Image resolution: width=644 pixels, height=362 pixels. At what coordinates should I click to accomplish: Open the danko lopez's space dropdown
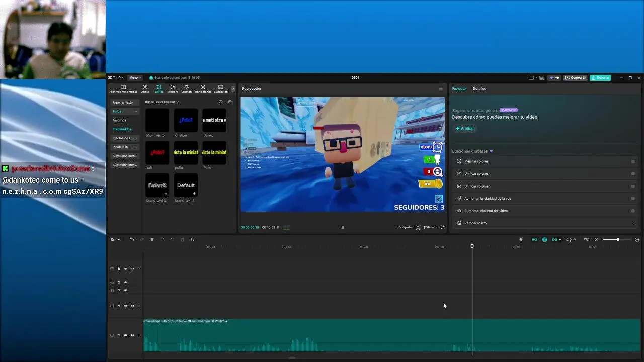[x=162, y=102]
